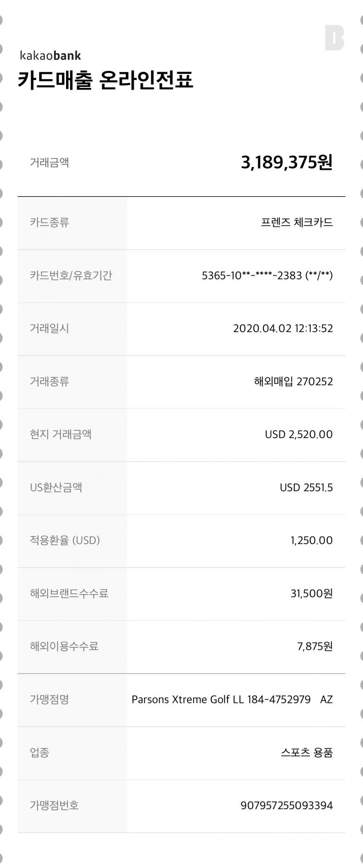Click the kakaobank logo
This screenshot has width=363, height=868.
pyautogui.click(x=50, y=56)
